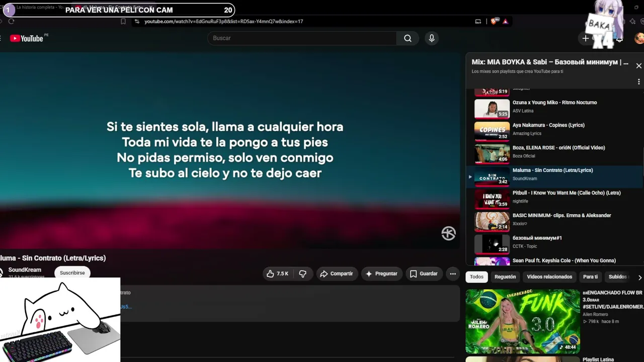This screenshot has width=644, height=362.
Task: Play Aya Nakamura - Copines (Lyrics)
Action: pyautogui.click(x=548, y=125)
